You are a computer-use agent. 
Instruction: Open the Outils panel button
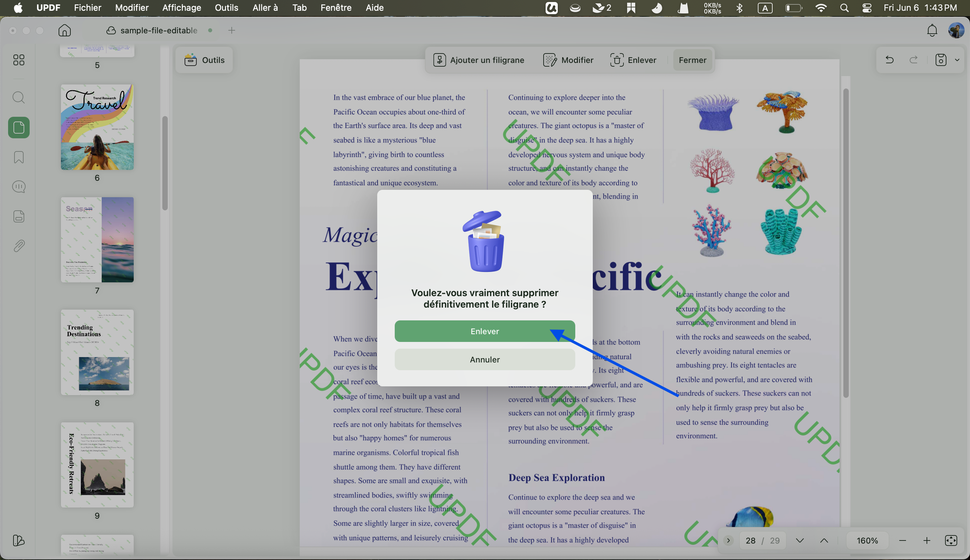click(204, 60)
